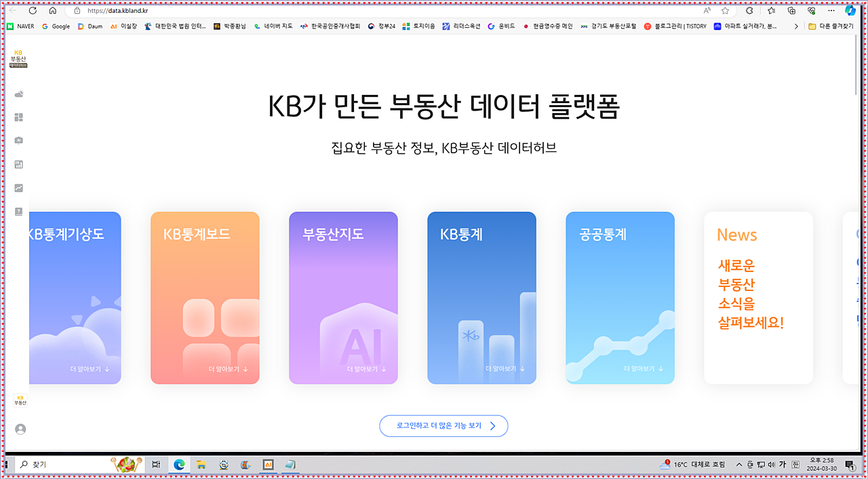Open the dashboard grid icon in sidebar
This screenshot has width=868, height=479.
click(19, 117)
